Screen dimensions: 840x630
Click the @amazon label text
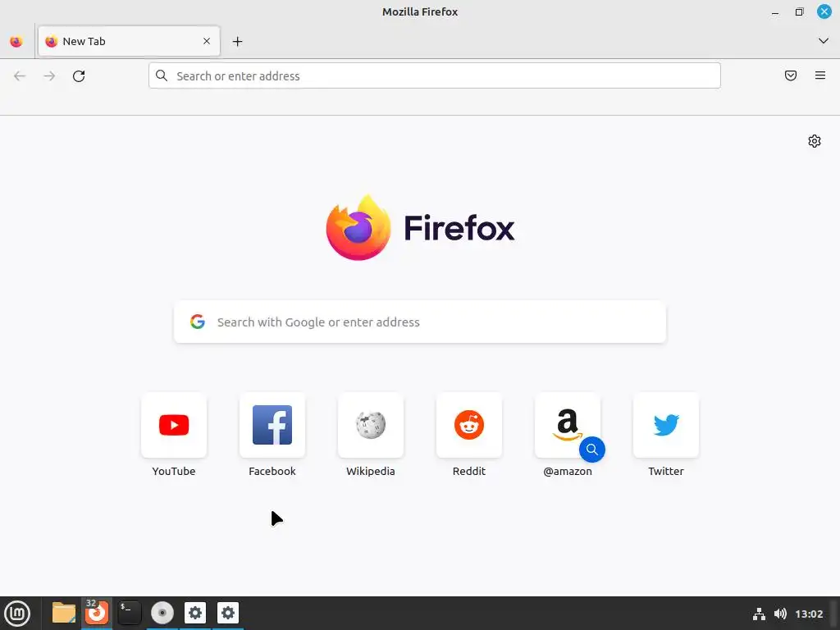coord(568,472)
